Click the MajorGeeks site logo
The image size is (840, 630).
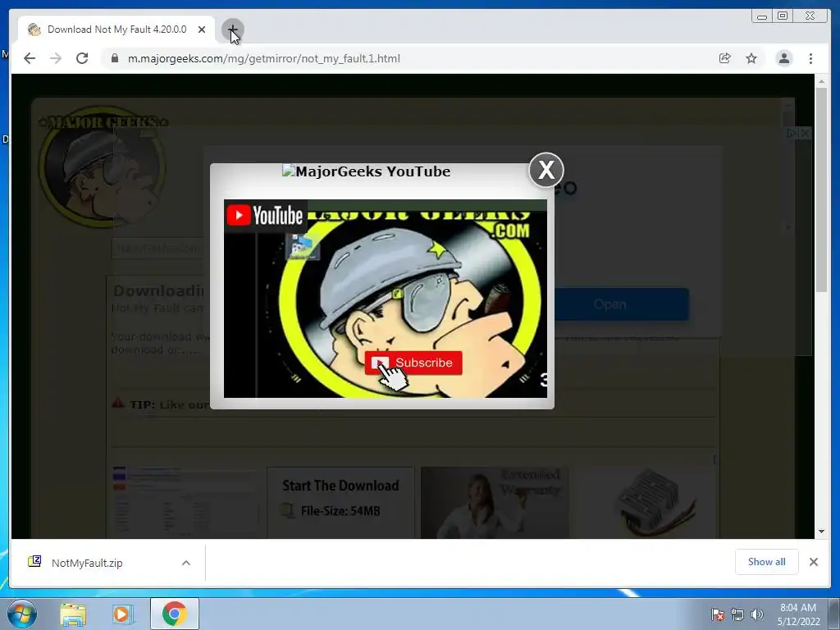tap(103, 167)
